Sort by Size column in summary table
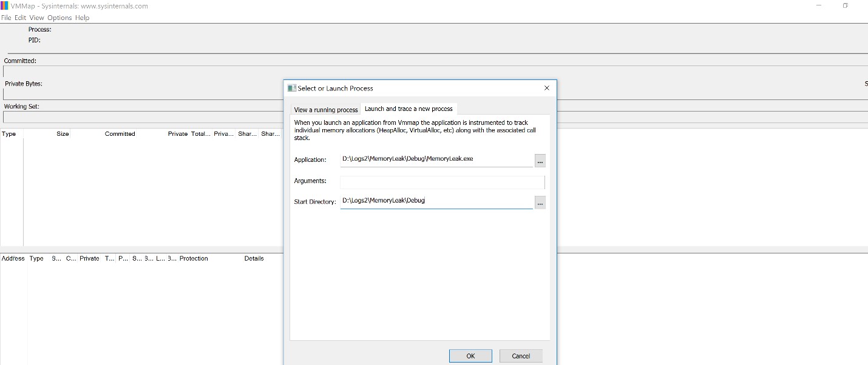Viewport: 868px width, 365px height. [63, 133]
